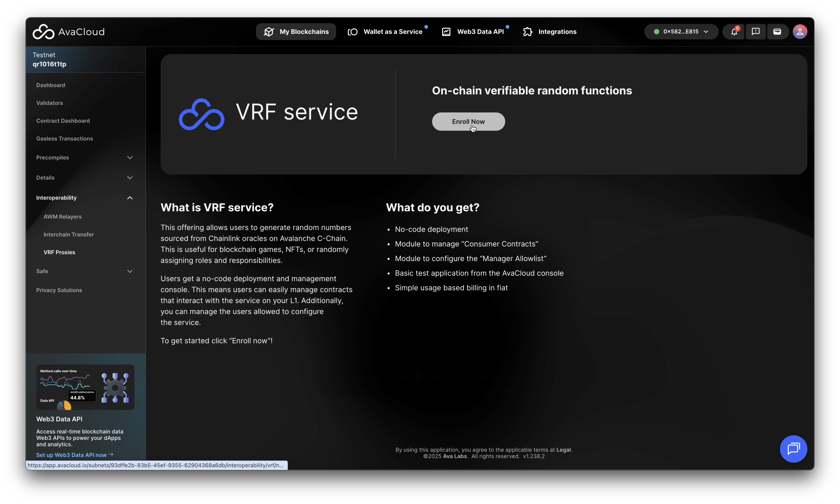Select AWM Relayers submenu item

(x=63, y=217)
